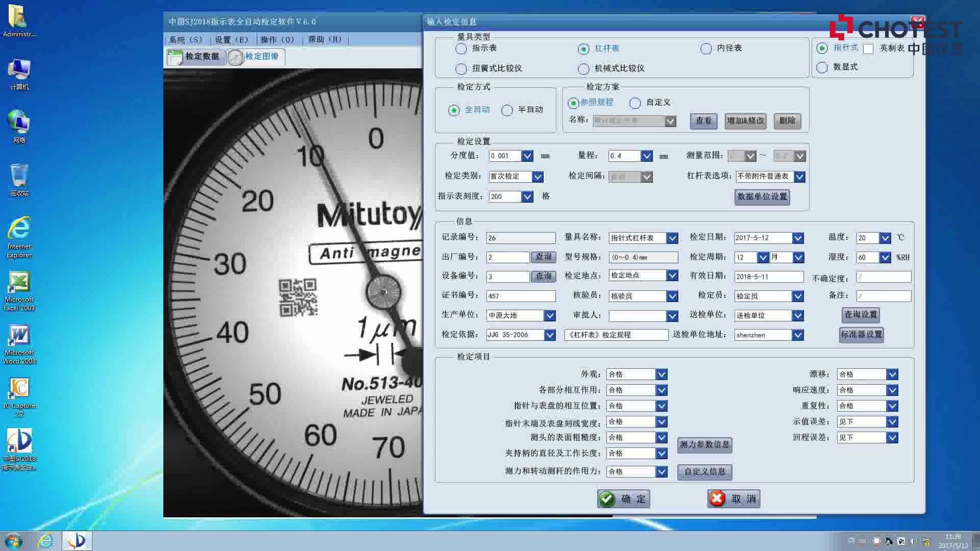980x551 pixels.
Task: Click red X 取消 button
Action: [733, 498]
